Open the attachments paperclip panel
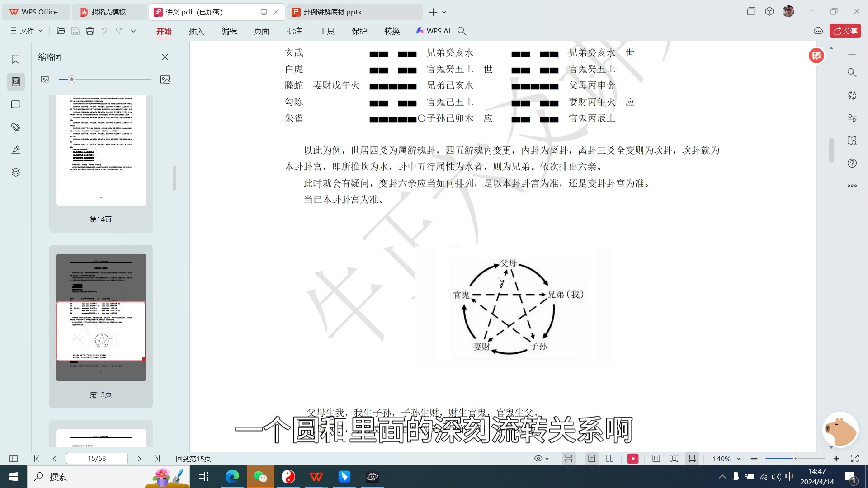This screenshot has height=488, width=868. click(x=15, y=127)
